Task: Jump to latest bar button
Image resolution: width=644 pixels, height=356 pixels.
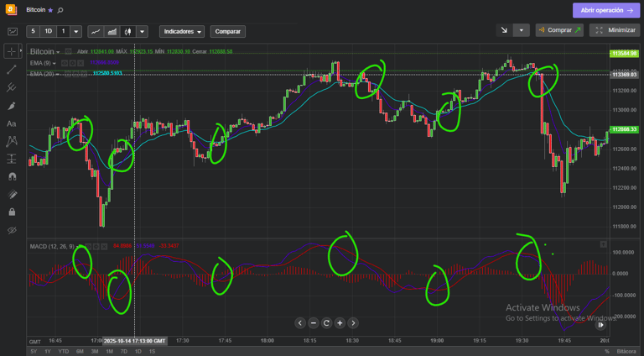Action: (600, 325)
